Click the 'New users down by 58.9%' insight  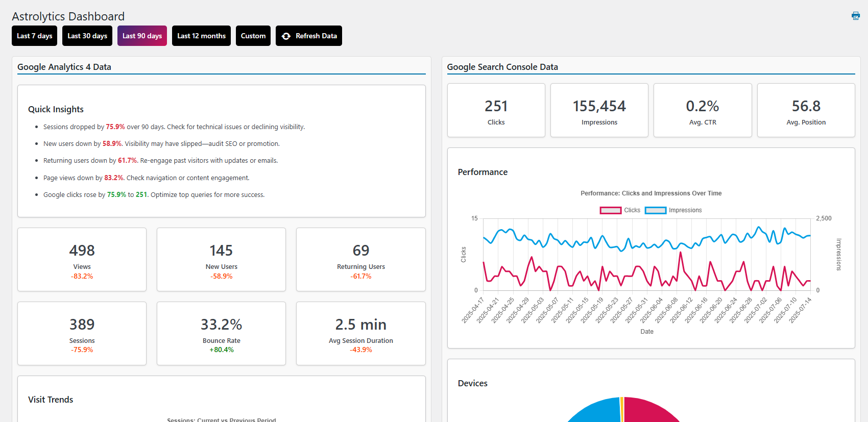pos(161,143)
